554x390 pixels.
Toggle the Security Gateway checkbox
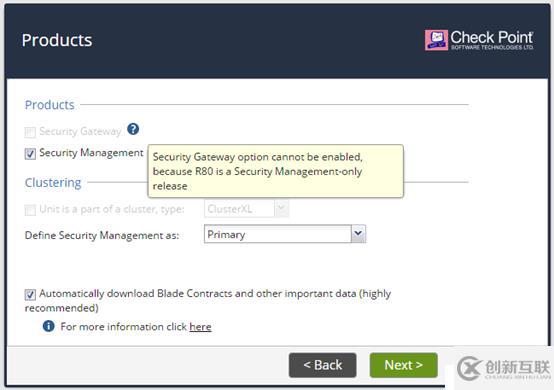tap(30, 132)
